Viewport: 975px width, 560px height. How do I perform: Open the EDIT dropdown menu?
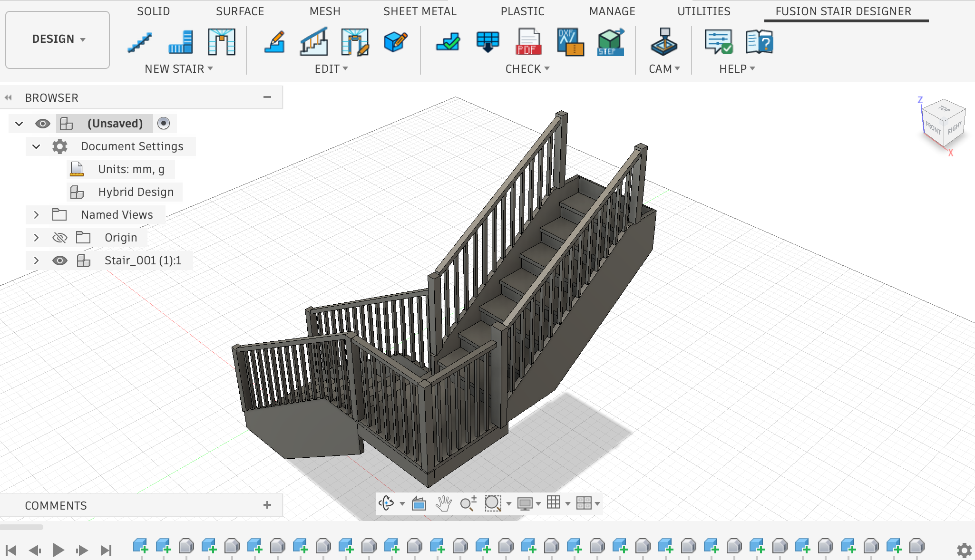click(x=331, y=69)
